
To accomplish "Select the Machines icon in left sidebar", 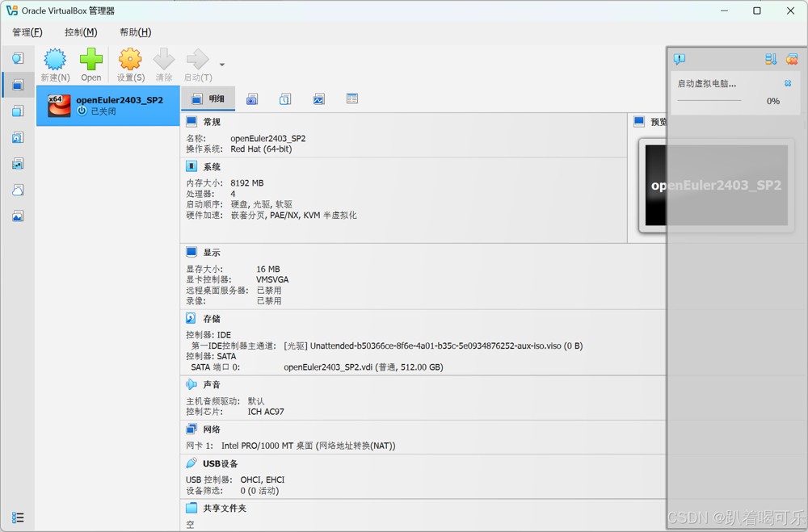I will (18, 85).
